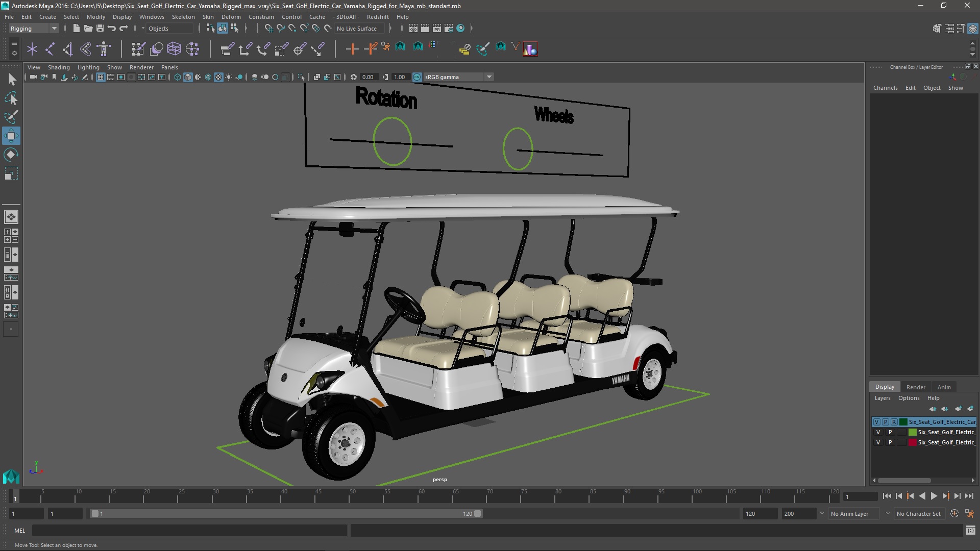The width and height of the screenshot is (980, 551).
Task: Open the viewport Shading menu
Action: click(59, 67)
